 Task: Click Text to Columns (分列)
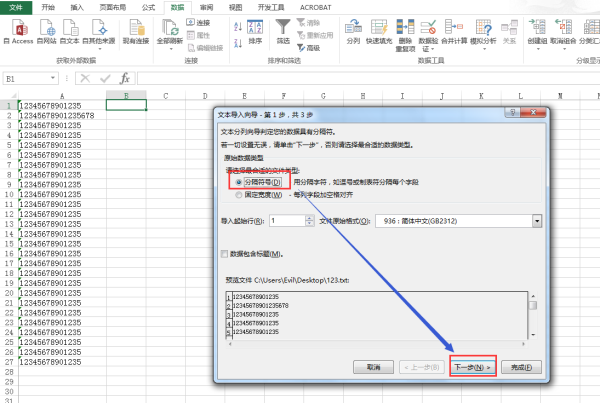(x=354, y=32)
